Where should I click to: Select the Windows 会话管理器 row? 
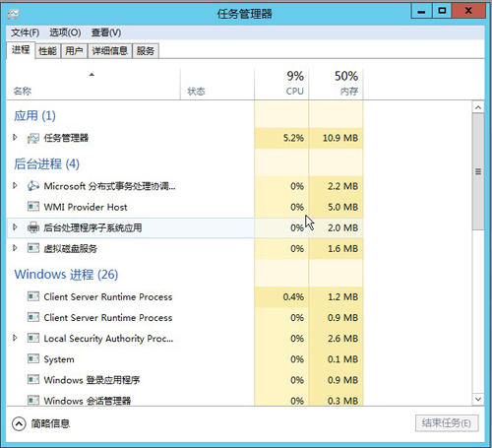point(185,401)
